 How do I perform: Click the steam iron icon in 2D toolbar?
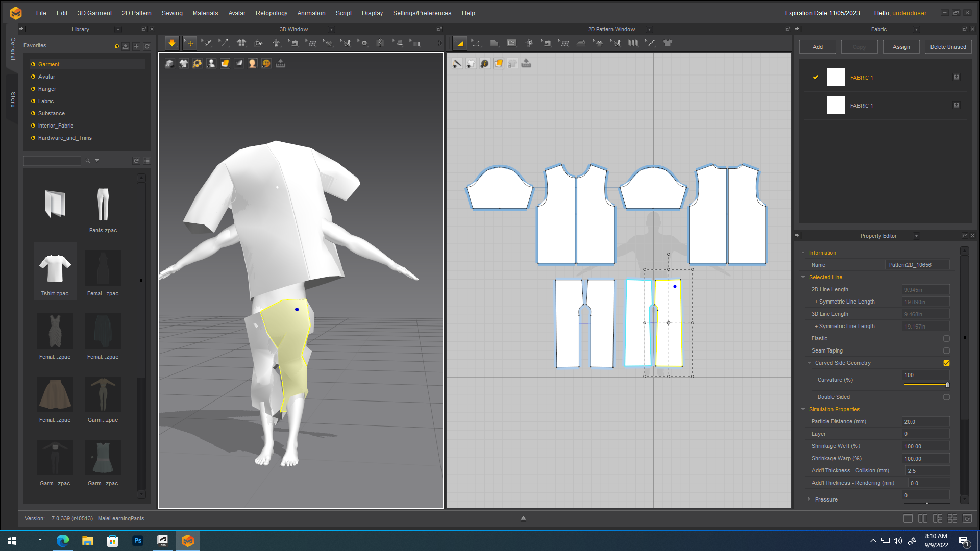(581, 43)
